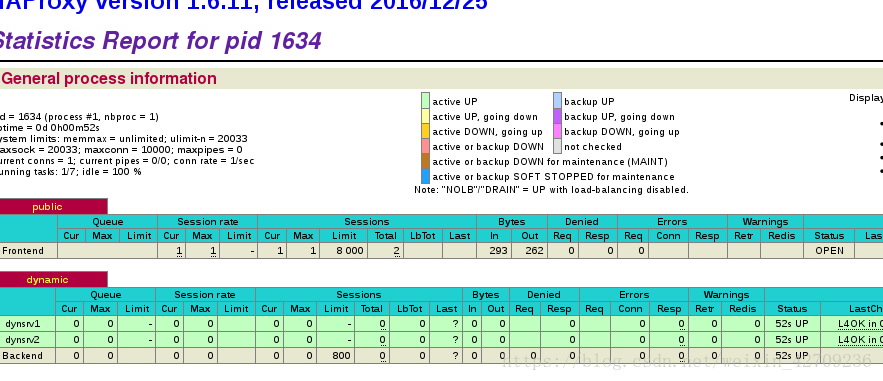The height and width of the screenshot is (381, 883).
Task: Click the active UP green legend swatch
Action: click(x=425, y=101)
